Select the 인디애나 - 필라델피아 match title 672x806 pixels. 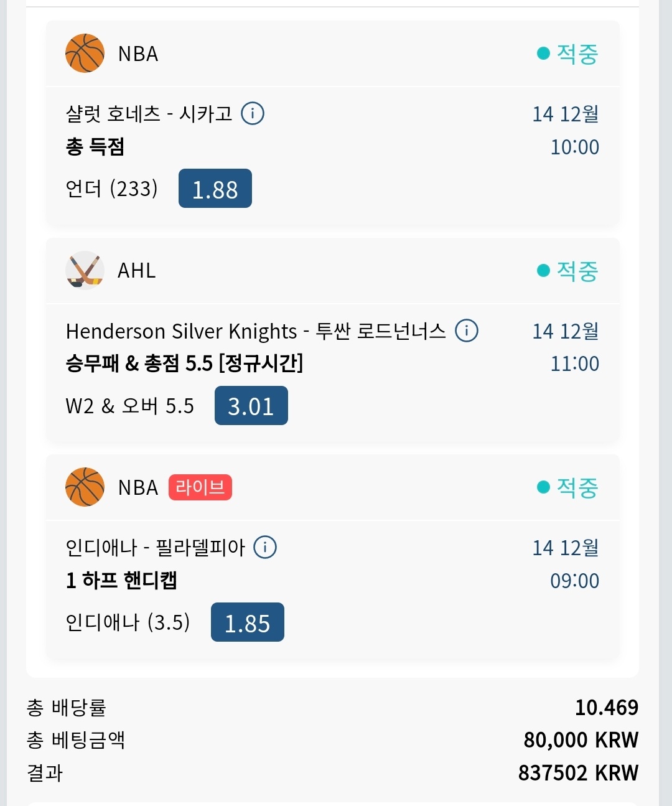click(156, 548)
